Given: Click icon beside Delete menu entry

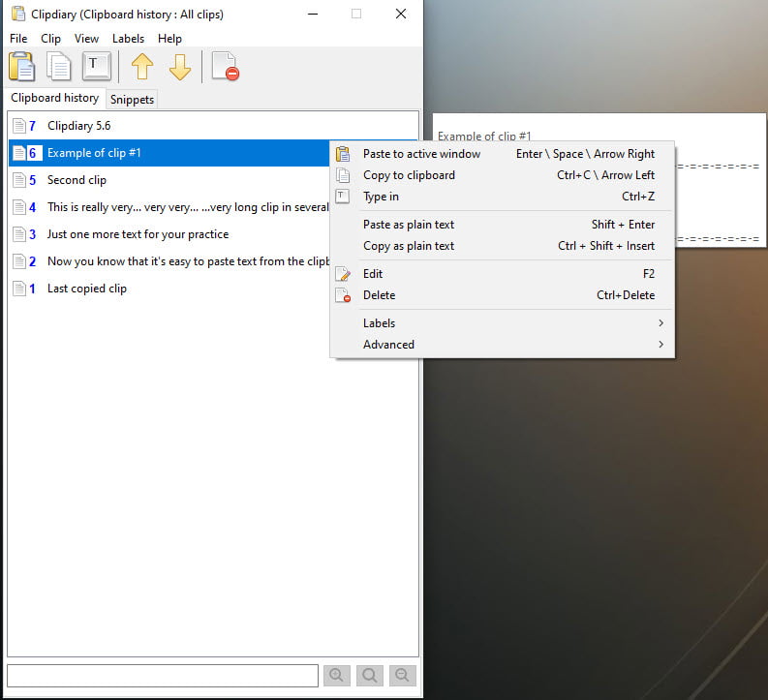Looking at the screenshot, I should tap(343, 295).
